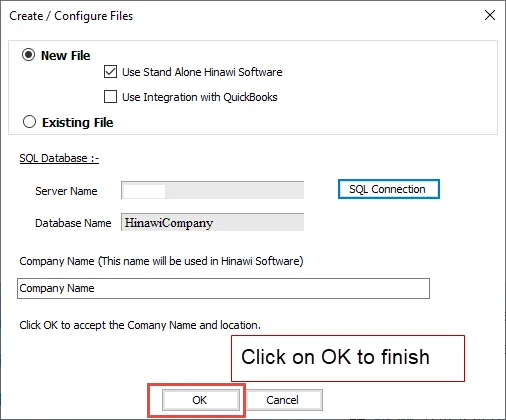Click the Existing File label text

pos(77,122)
